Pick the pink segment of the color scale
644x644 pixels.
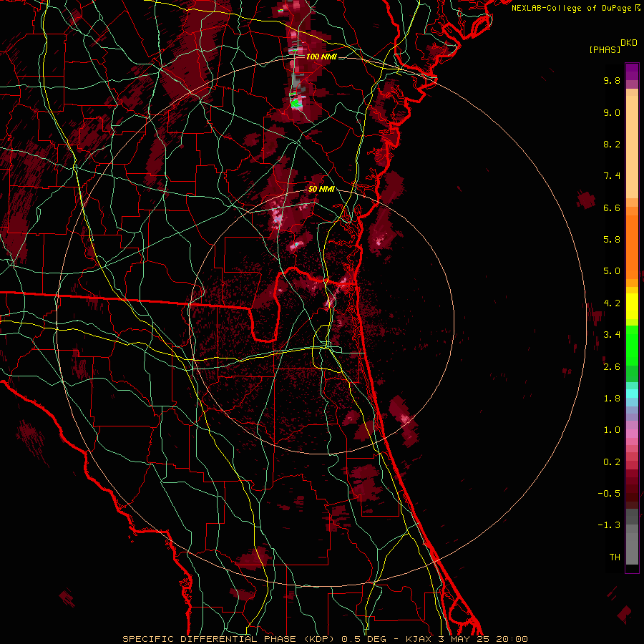[632, 434]
